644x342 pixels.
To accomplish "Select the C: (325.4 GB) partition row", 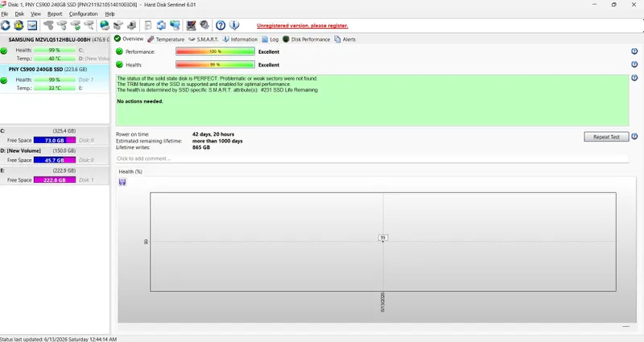I will (55, 136).
